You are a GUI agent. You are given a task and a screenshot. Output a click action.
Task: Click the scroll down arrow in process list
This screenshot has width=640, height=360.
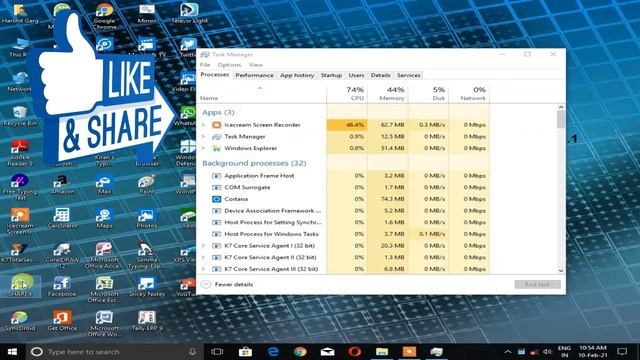[x=561, y=271]
